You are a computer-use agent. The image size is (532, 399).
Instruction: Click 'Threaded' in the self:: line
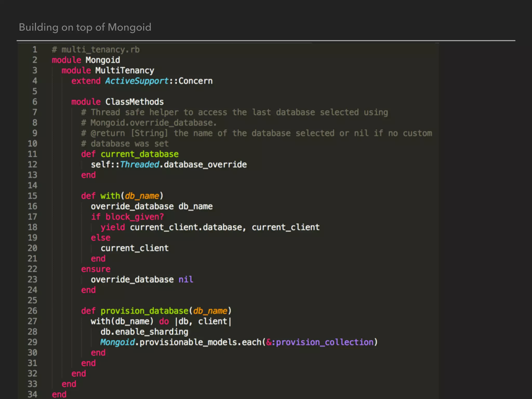139,164
